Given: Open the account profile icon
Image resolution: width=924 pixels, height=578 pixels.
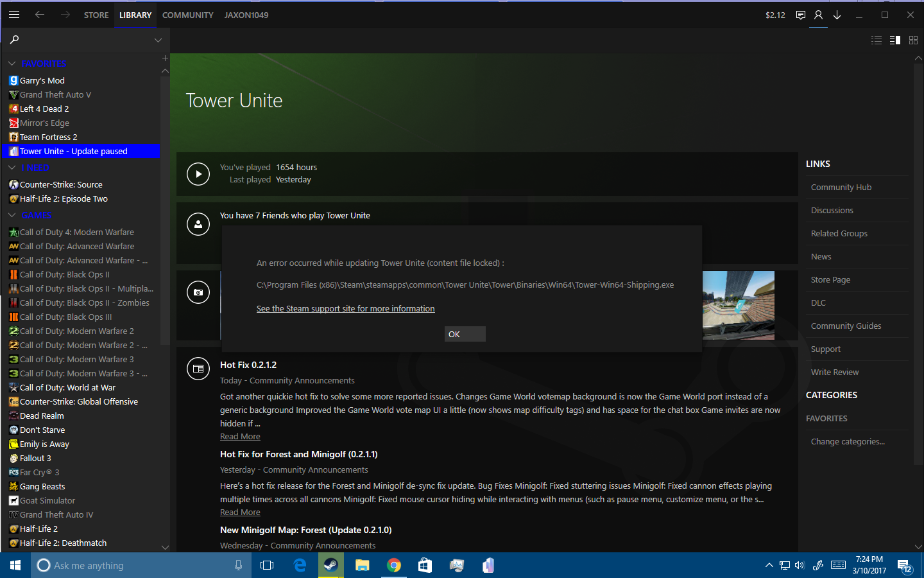Looking at the screenshot, I should pos(818,15).
